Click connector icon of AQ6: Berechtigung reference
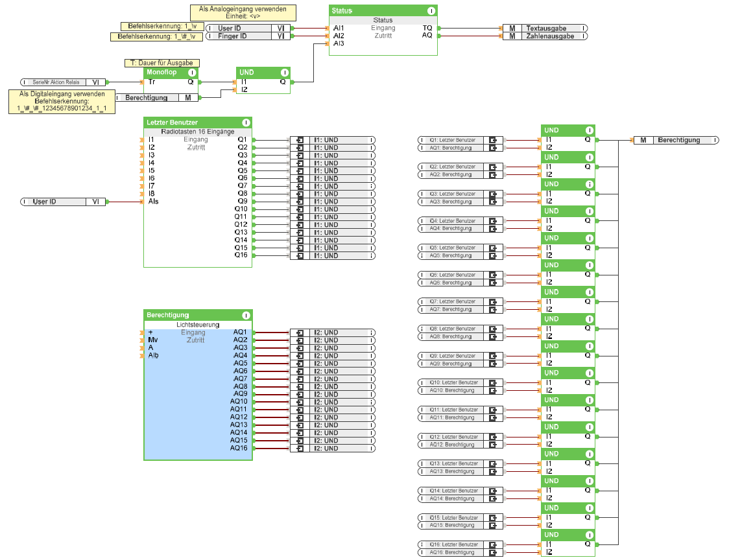 coord(494,283)
